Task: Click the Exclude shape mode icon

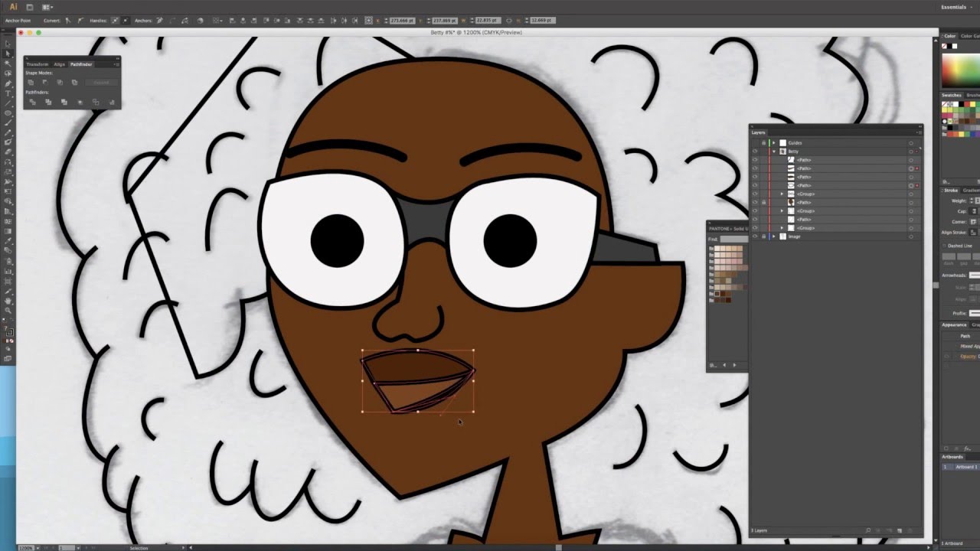Action: click(x=74, y=82)
